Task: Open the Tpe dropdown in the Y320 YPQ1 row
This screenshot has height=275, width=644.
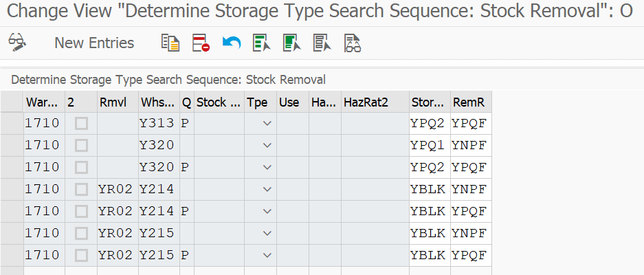Action: tap(267, 145)
